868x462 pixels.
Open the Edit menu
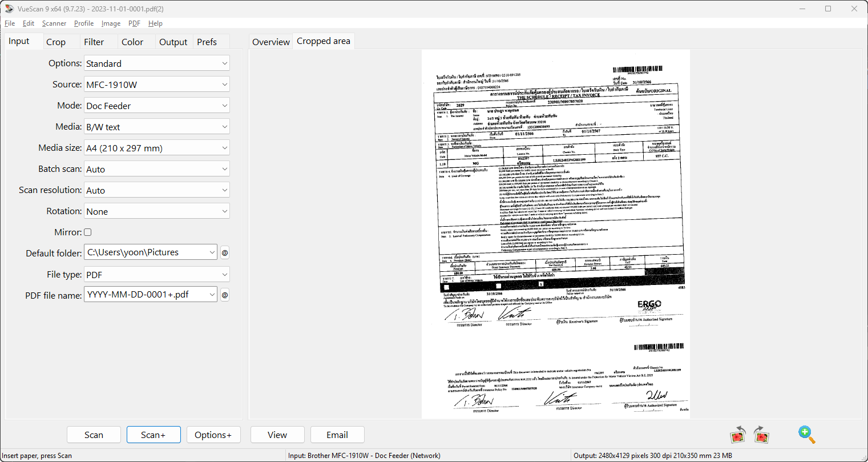(x=29, y=23)
